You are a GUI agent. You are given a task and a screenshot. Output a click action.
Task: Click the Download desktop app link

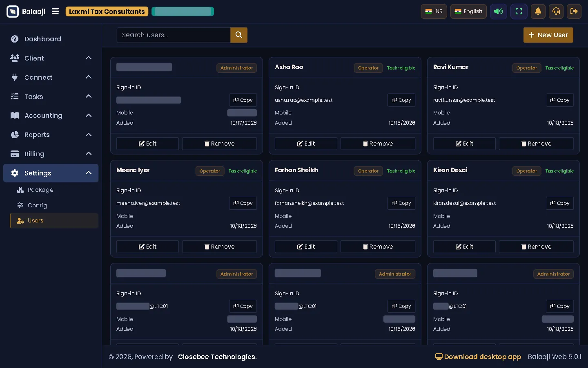pos(478,357)
